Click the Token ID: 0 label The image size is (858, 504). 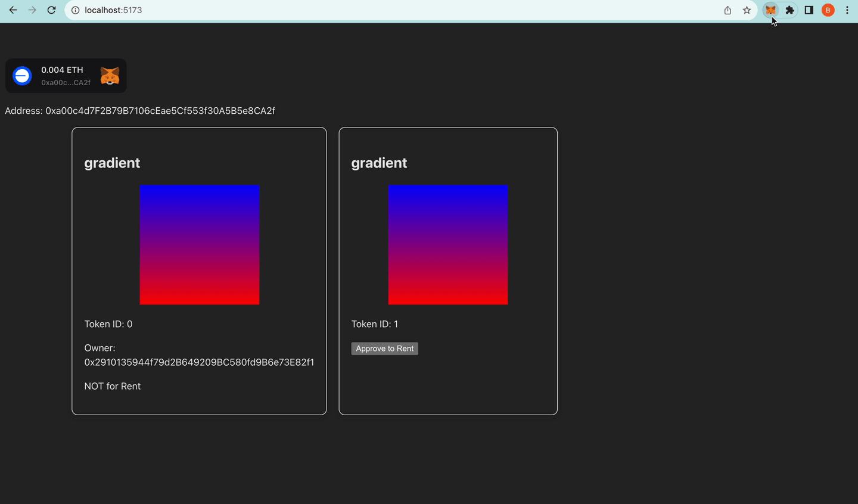tap(108, 324)
